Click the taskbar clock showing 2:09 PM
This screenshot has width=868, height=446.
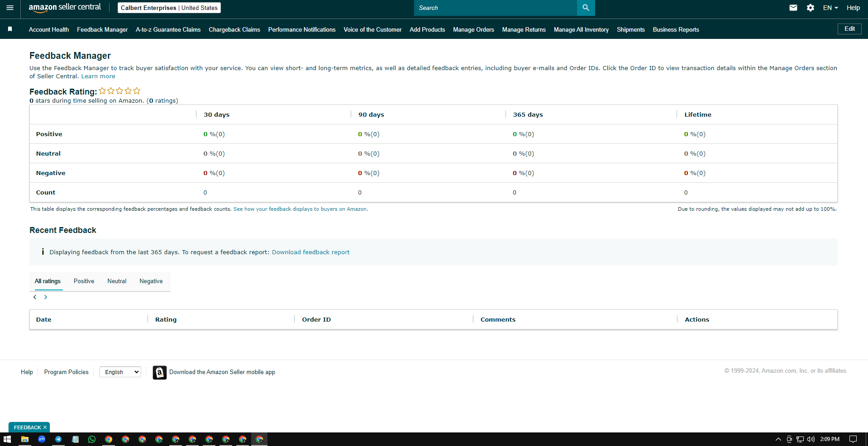[x=830, y=439]
